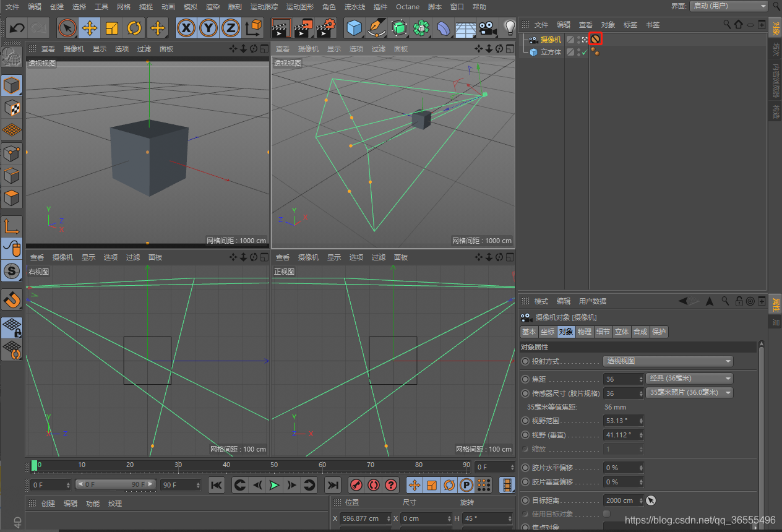Click the autokeying button
Image resolution: width=782 pixels, height=532 pixels.
(x=373, y=486)
